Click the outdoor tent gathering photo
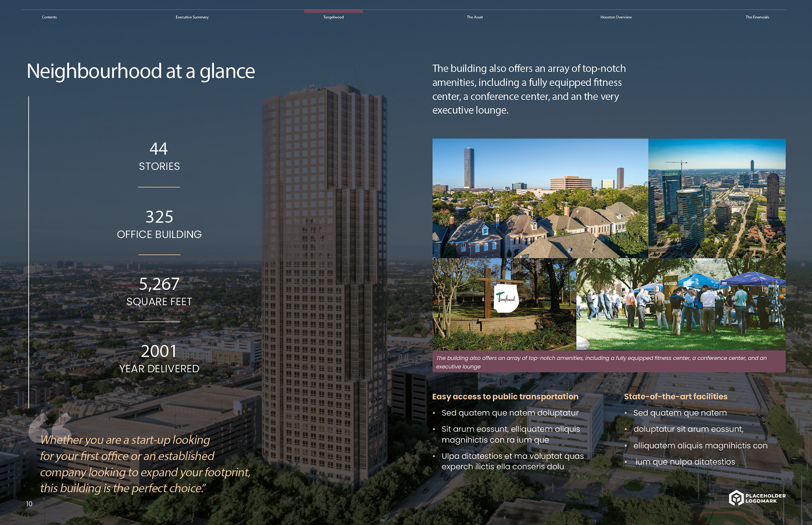 (681, 304)
